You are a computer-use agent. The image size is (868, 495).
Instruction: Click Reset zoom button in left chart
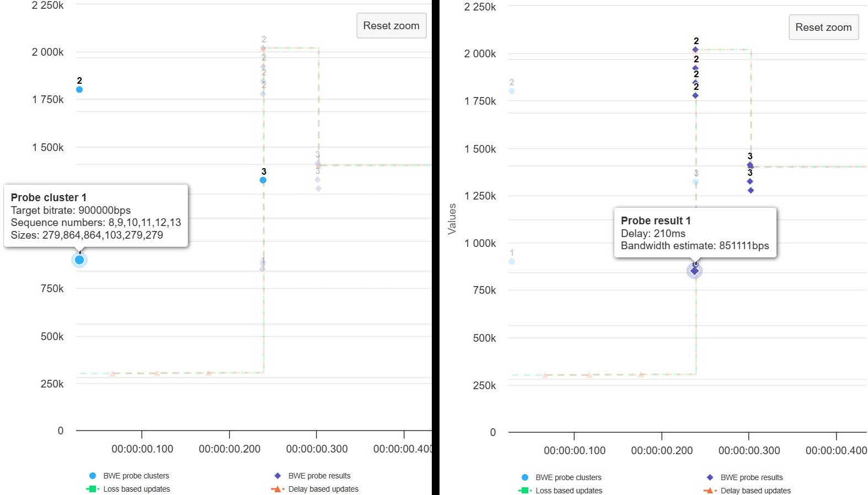391,26
